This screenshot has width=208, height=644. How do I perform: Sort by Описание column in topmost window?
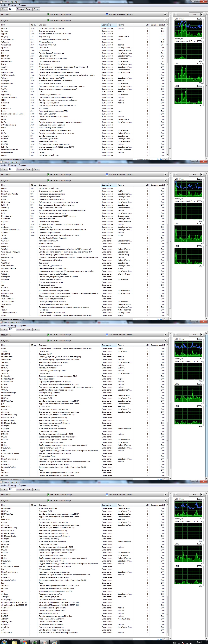tap(69, 25)
